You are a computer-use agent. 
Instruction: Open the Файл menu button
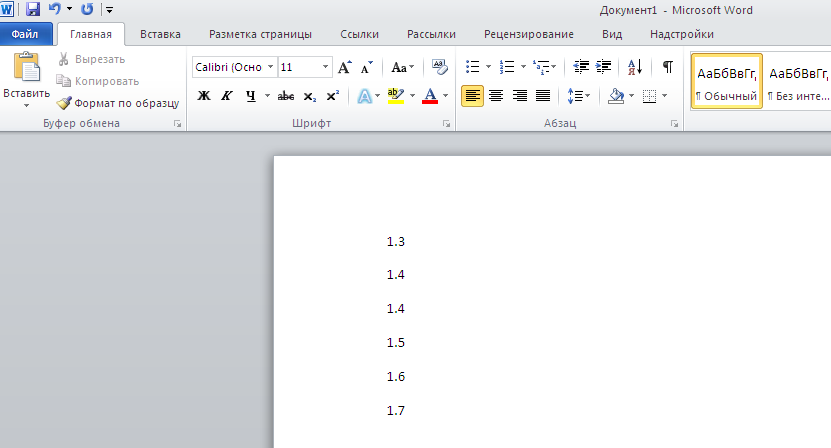click(25, 34)
